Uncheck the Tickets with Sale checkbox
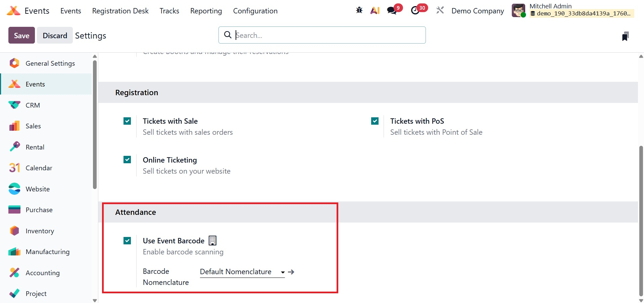The height and width of the screenshot is (303, 644). click(x=127, y=121)
